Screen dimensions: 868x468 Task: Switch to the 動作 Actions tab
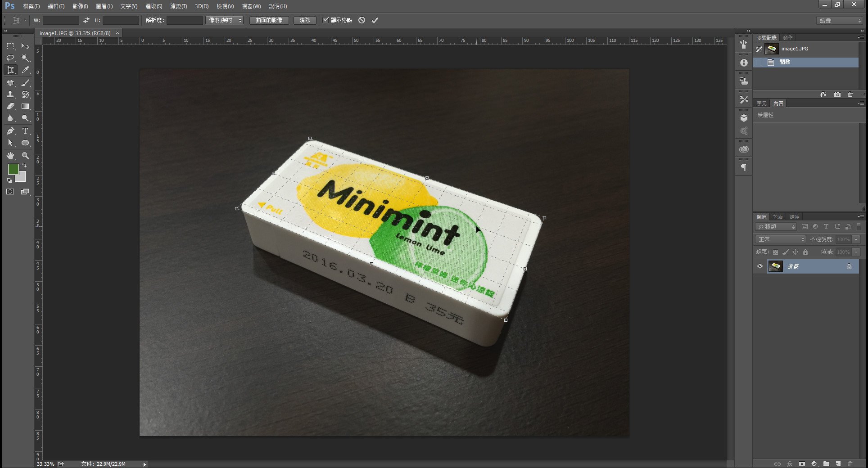788,38
